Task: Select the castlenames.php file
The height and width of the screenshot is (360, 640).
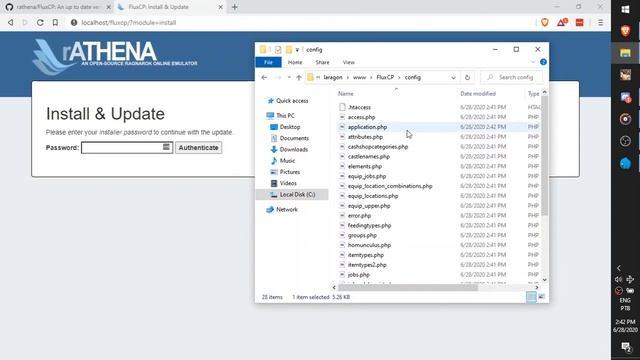Action: [x=369, y=156]
